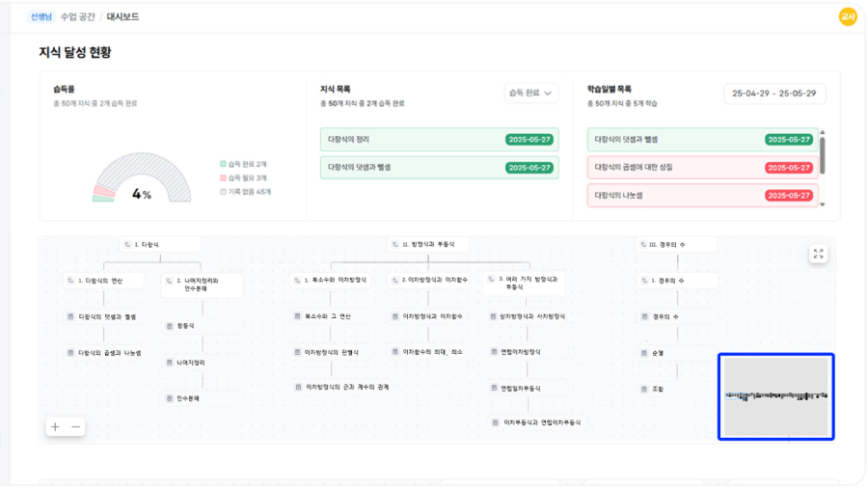Select the II. 방정식과 부등식 tree node
Viewport: 868px width, 488px height.
click(428, 245)
